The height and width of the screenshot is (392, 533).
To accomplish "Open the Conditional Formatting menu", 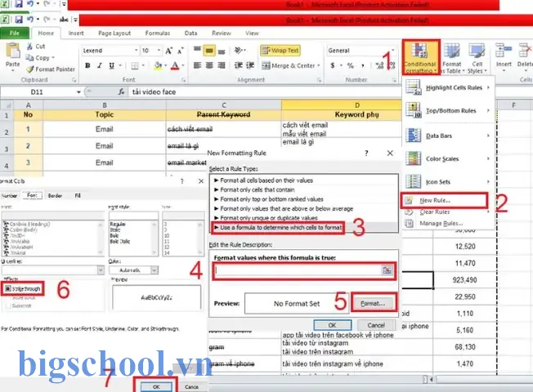I will coord(421,57).
